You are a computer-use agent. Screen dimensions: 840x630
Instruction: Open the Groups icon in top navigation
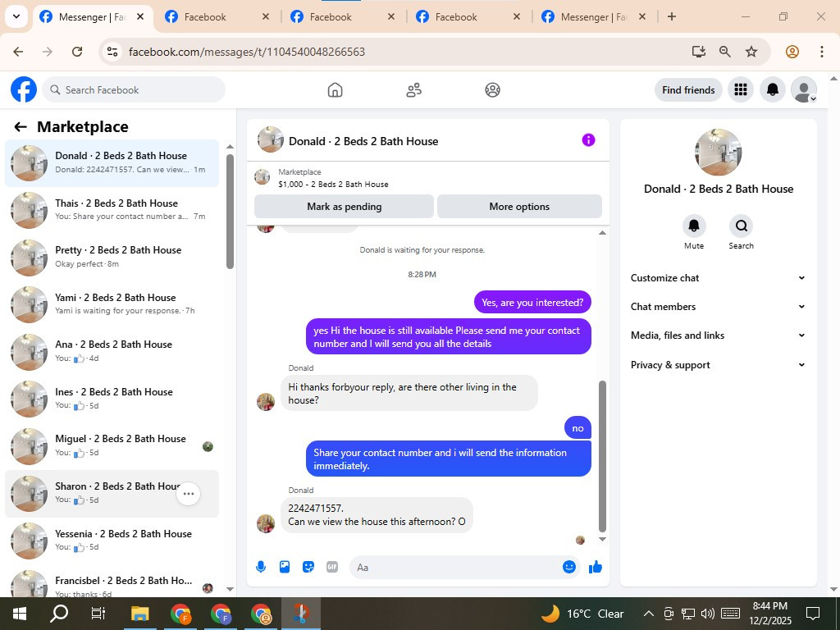pos(492,89)
